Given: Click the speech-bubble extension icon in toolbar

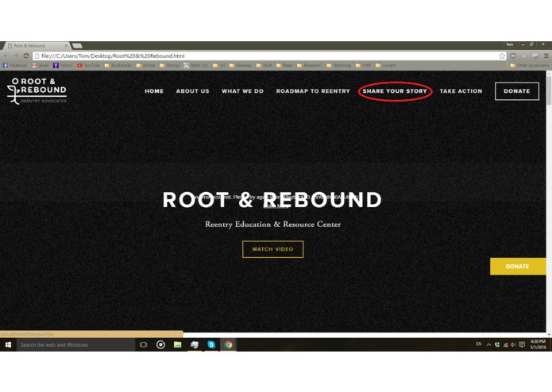Looking at the screenshot, I should tap(535, 56).
